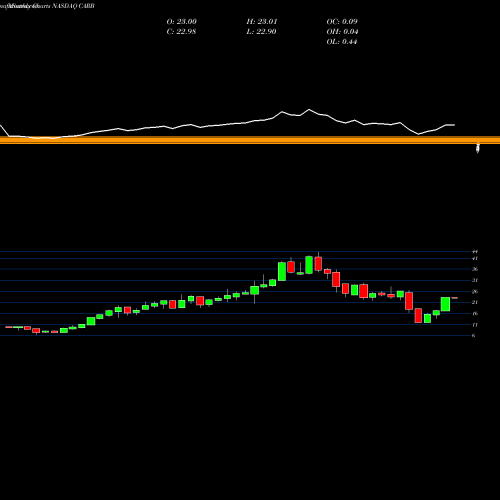Click the thick orange horizontal indicator line
Viewport: 500px width, 500px height.
pos(250,140)
